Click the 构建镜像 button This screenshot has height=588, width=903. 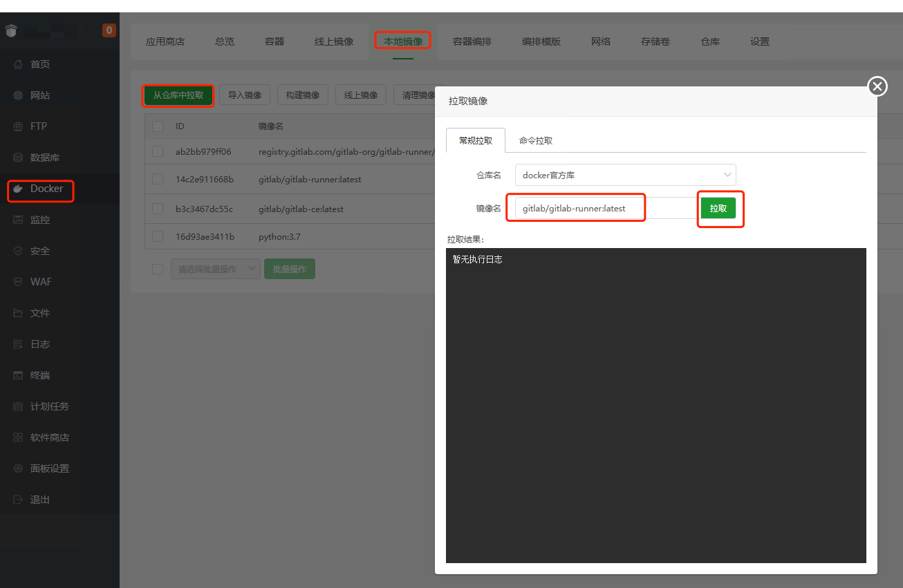click(303, 95)
